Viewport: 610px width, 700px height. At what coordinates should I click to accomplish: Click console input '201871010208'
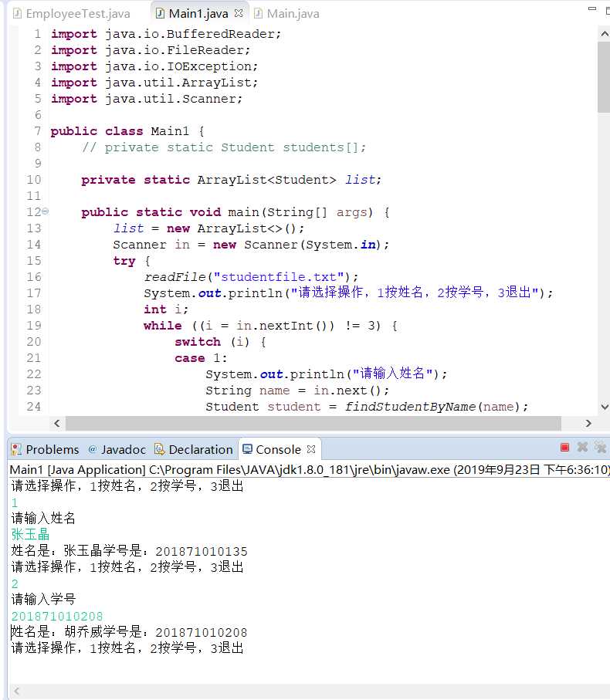(57, 616)
